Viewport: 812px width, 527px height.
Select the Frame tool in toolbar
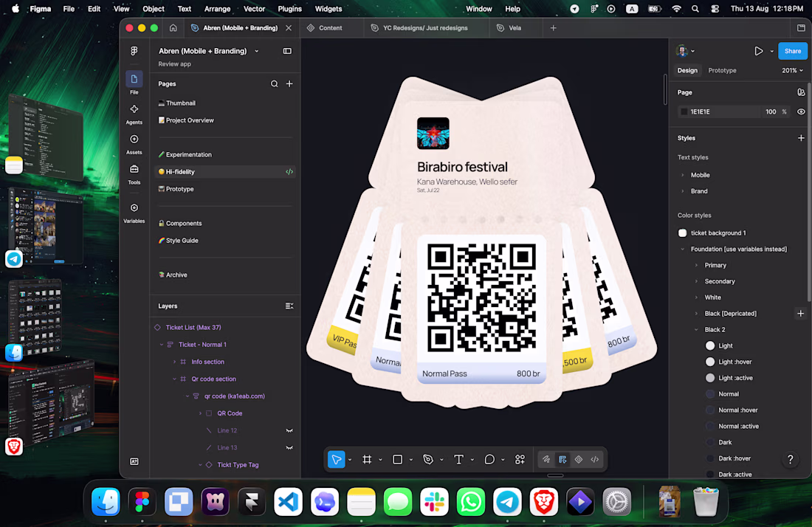(367, 459)
